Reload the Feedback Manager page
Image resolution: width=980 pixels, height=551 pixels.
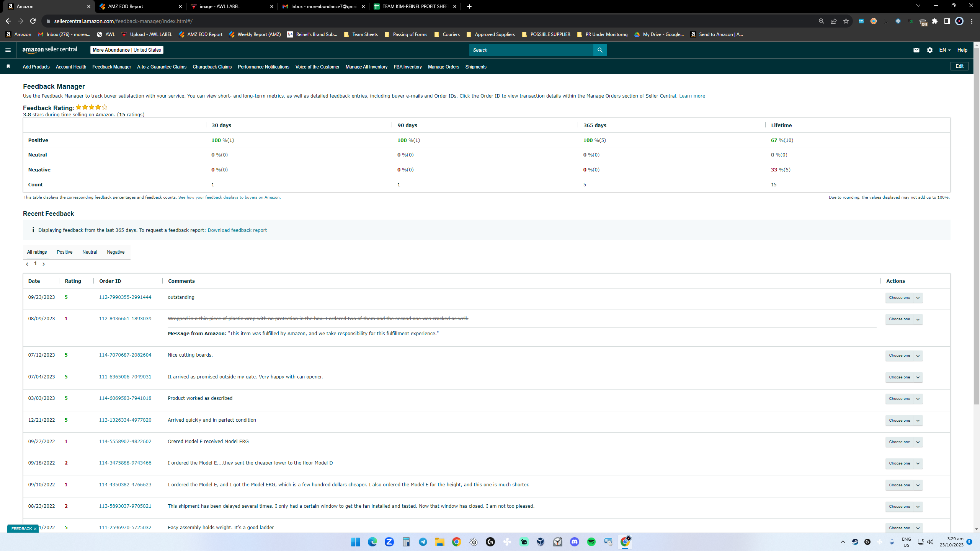(x=33, y=21)
